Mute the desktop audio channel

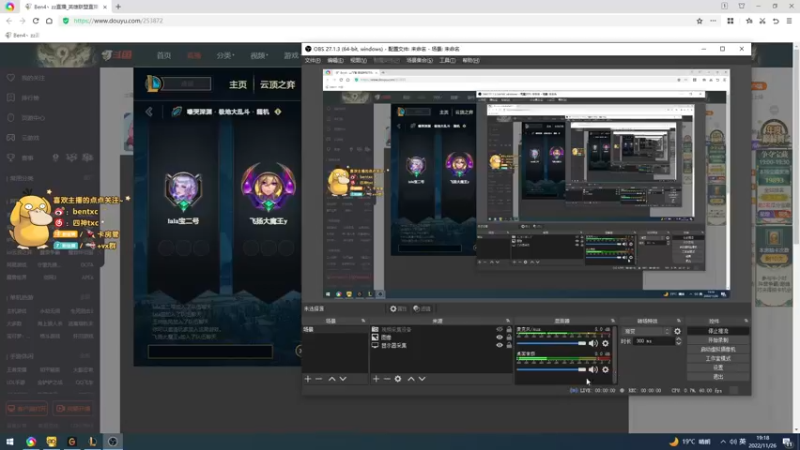click(593, 369)
